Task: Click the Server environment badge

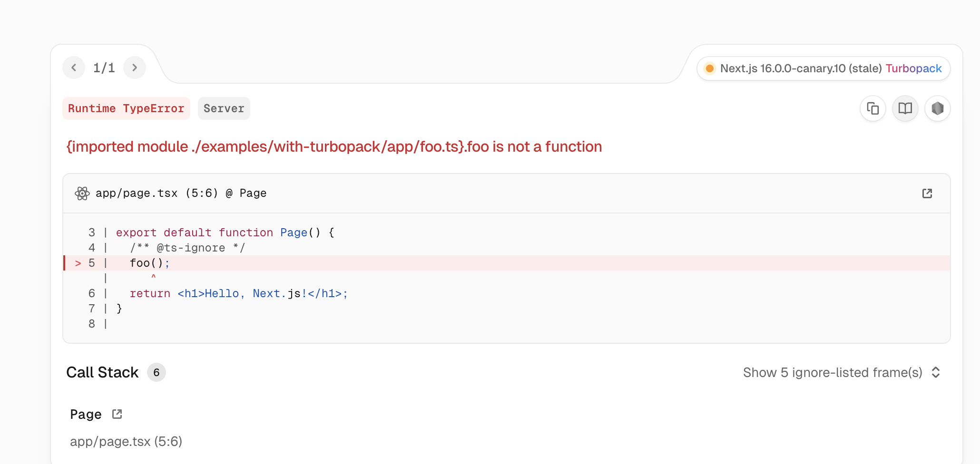Action: (224, 108)
